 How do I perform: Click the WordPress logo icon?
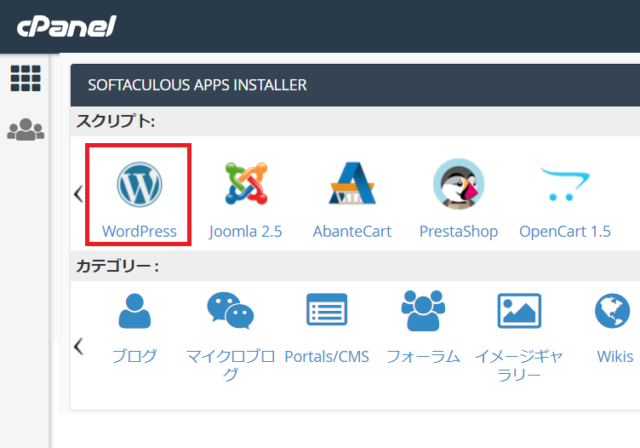pos(139,184)
